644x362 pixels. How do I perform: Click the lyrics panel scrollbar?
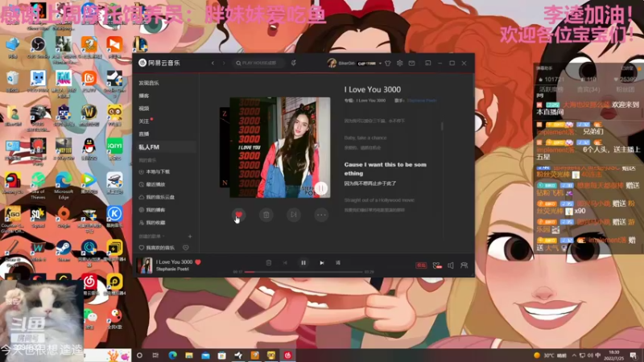442,126
